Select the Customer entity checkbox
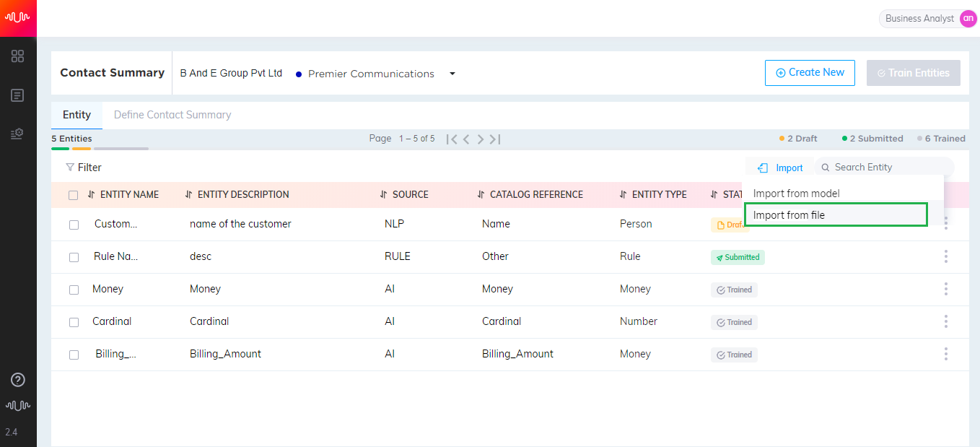 click(74, 225)
